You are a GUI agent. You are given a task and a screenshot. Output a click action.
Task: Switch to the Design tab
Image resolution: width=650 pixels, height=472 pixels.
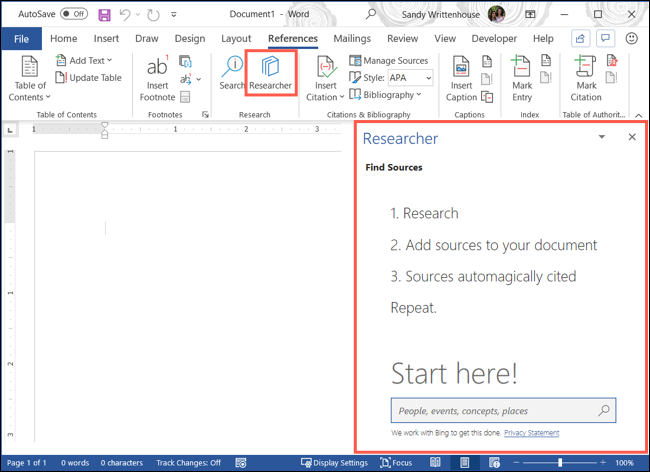point(190,39)
